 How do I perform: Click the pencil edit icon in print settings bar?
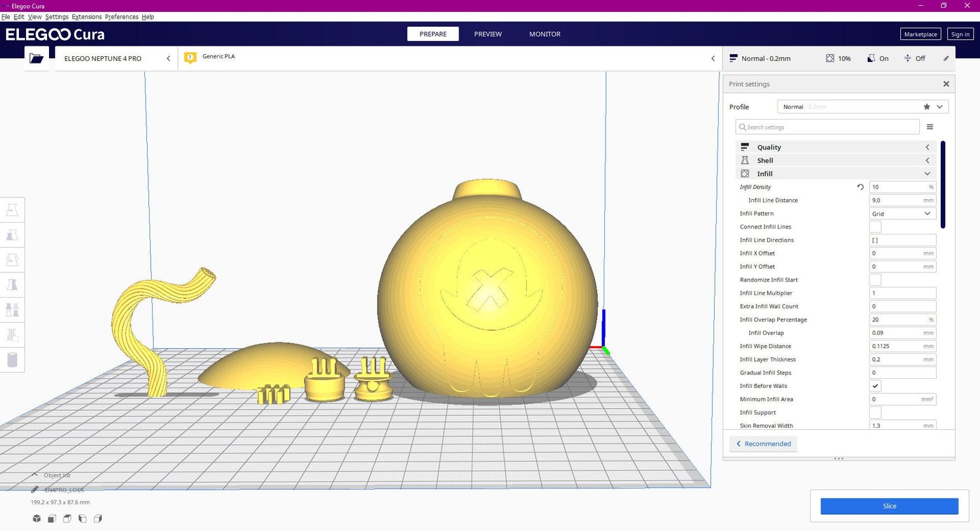click(x=945, y=58)
